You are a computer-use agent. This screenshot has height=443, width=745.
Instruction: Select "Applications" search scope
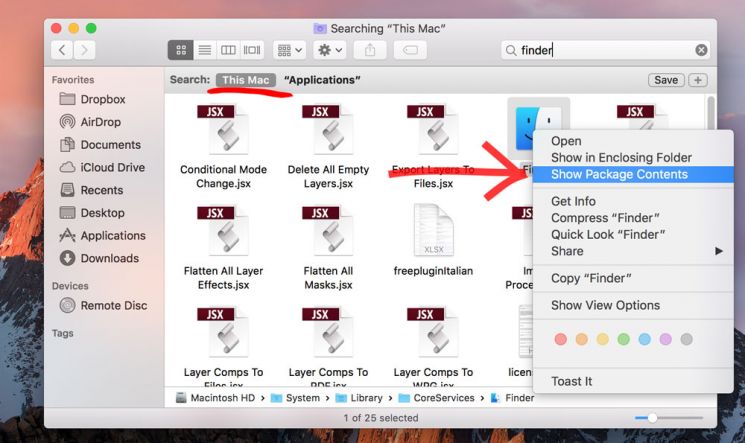[x=322, y=79]
